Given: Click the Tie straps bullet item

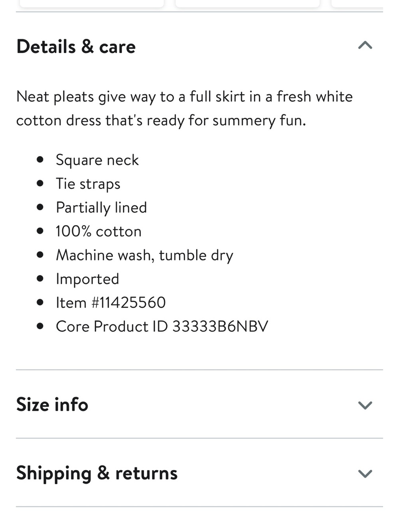Looking at the screenshot, I should click(x=88, y=184).
